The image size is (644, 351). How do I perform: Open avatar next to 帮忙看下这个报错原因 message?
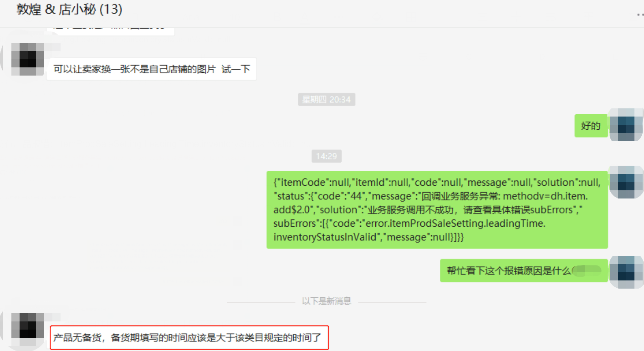pyautogui.click(x=626, y=272)
